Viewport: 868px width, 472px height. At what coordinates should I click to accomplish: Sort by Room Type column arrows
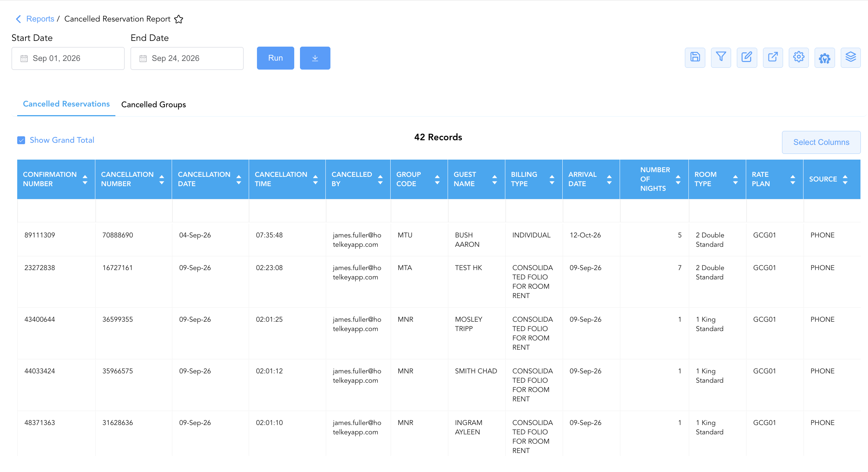[x=735, y=179]
